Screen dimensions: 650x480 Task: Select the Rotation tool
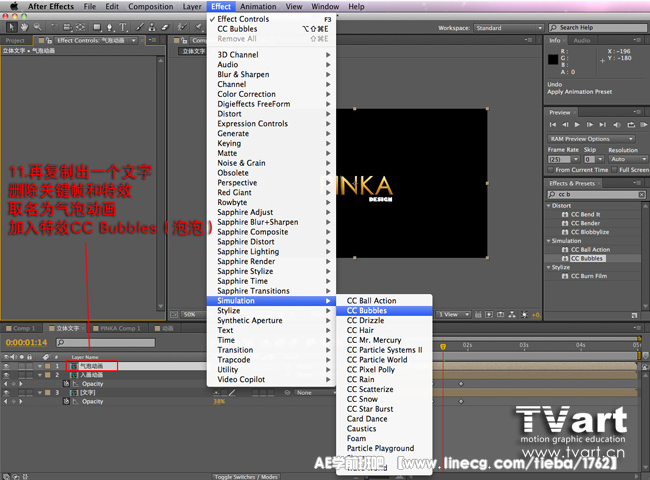[54, 27]
